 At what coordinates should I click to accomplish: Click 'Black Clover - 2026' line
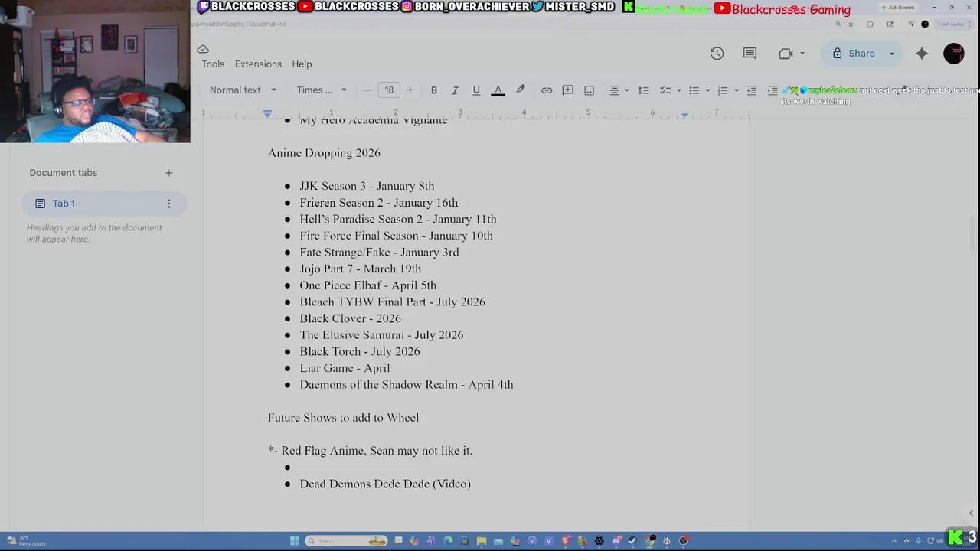click(x=351, y=318)
